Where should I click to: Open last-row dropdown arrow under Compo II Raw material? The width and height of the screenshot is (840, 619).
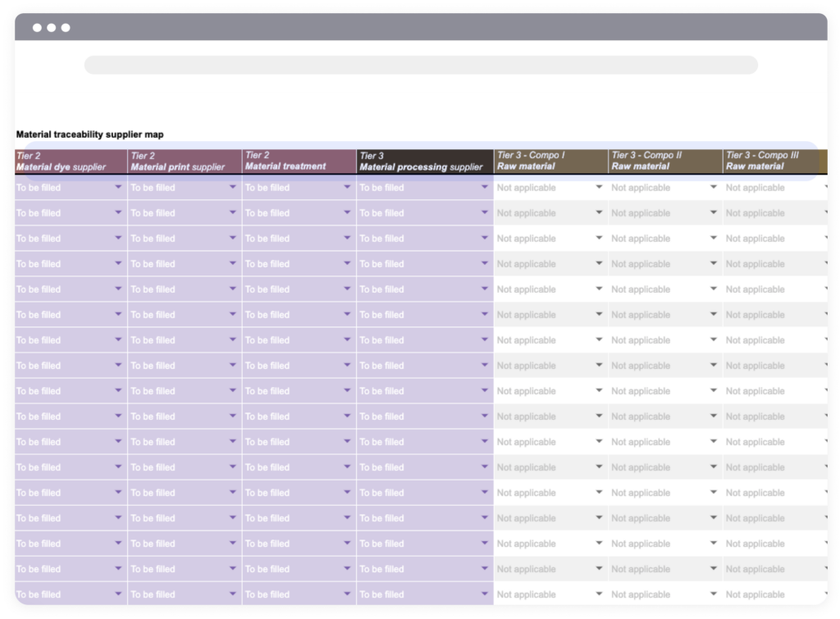[x=714, y=594]
